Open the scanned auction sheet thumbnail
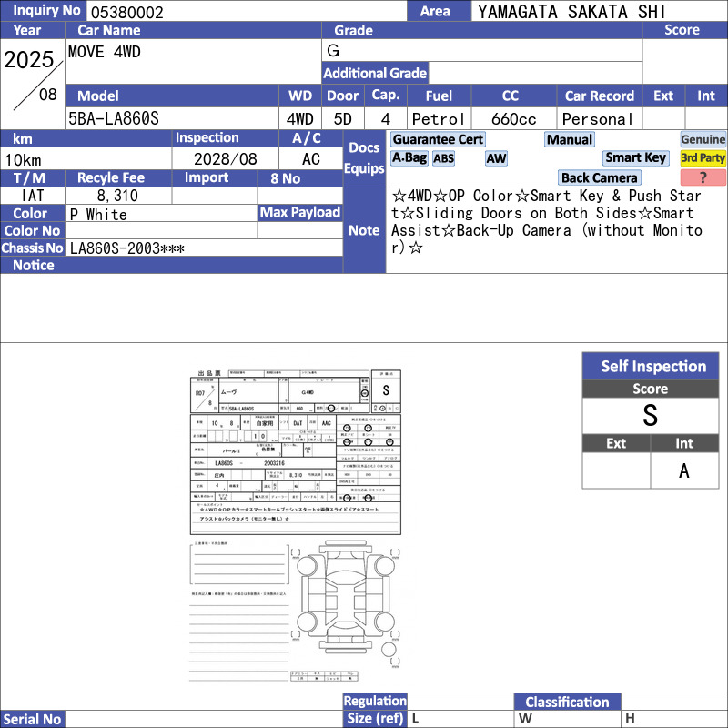The width and height of the screenshot is (728, 728). (295, 526)
